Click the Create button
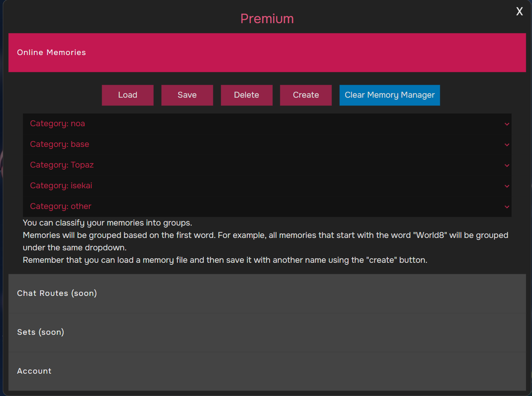 (305, 95)
